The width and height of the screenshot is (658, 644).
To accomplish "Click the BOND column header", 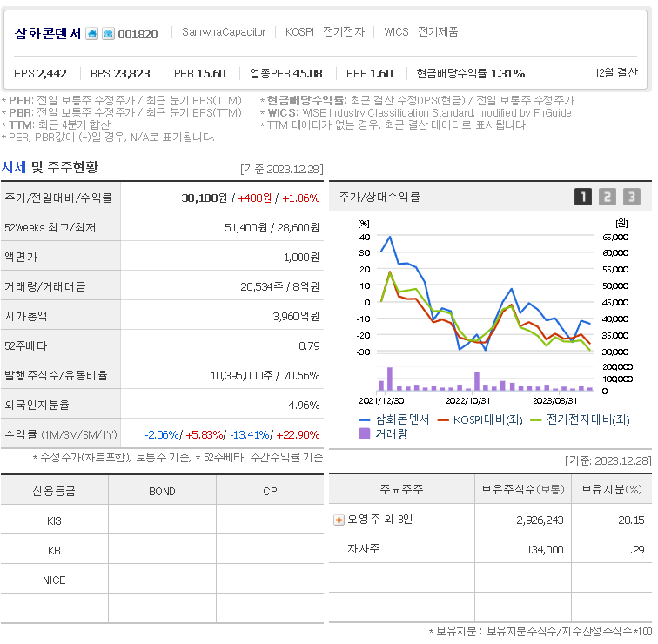I will (x=162, y=491).
